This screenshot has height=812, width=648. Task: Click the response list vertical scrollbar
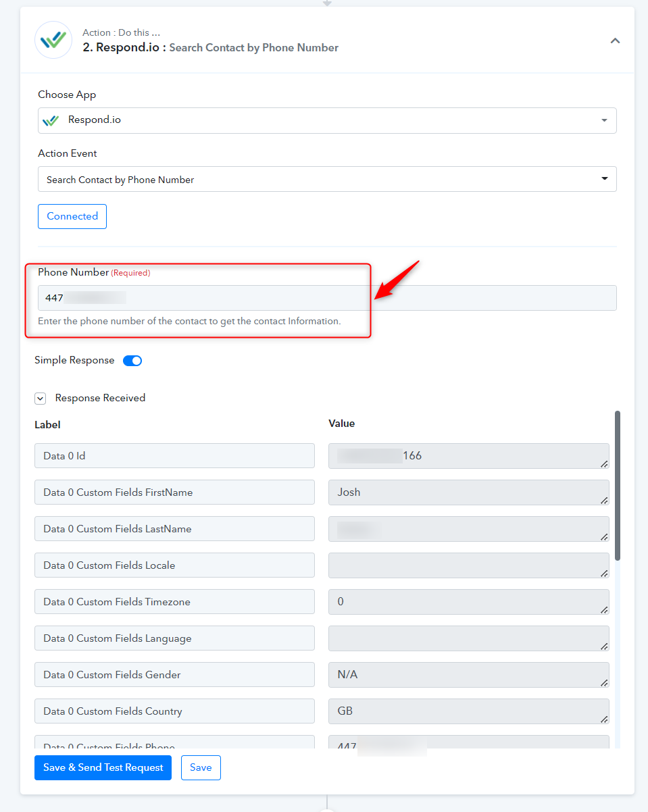pos(618,485)
